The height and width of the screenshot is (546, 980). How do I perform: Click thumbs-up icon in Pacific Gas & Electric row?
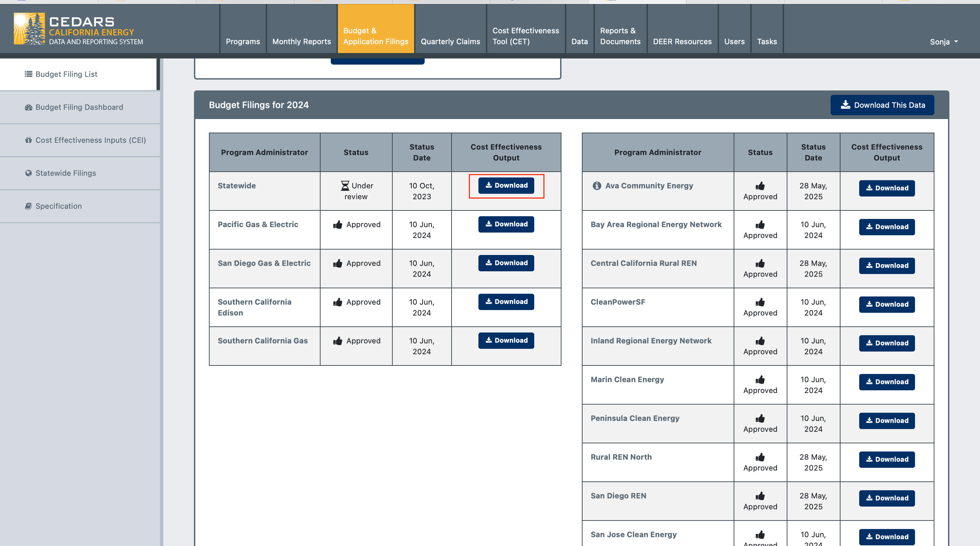(x=338, y=224)
